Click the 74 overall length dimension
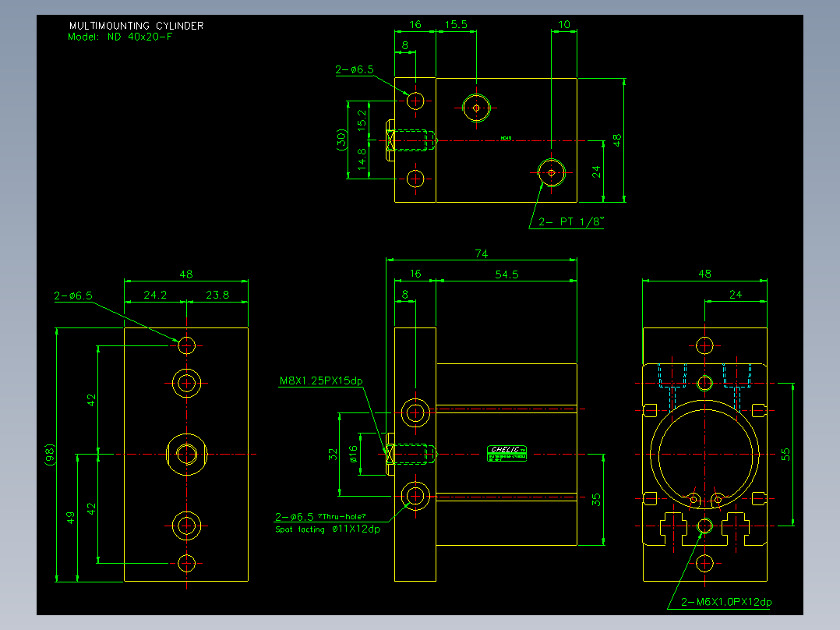The width and height of the screenshot is (840, 630). (x=481, y=253)
